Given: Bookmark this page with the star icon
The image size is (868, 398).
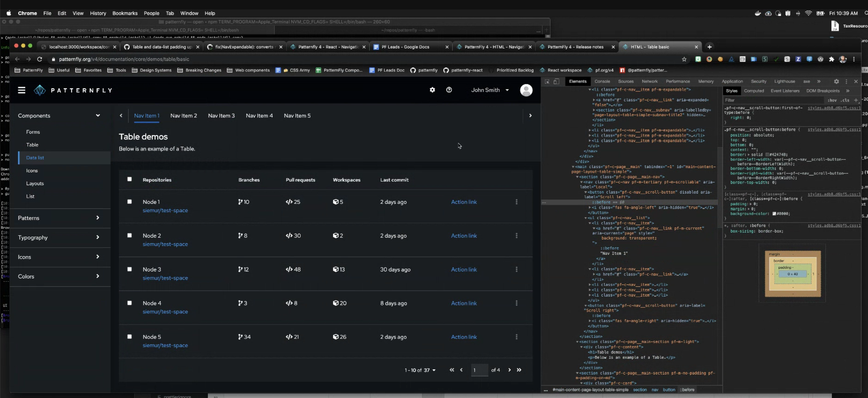Looking at the screenshot, I should point(684,59).
